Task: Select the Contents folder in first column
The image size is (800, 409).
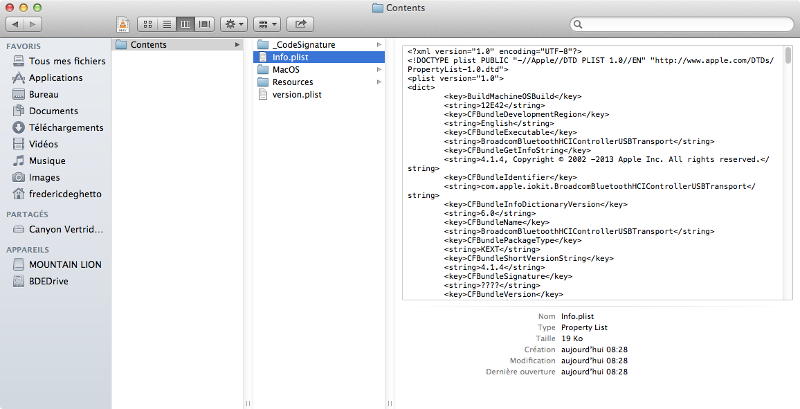Action: tap(177, 45)
